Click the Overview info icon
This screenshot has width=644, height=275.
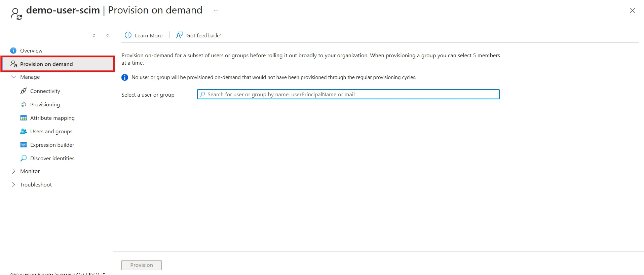[x=13, y=50]
